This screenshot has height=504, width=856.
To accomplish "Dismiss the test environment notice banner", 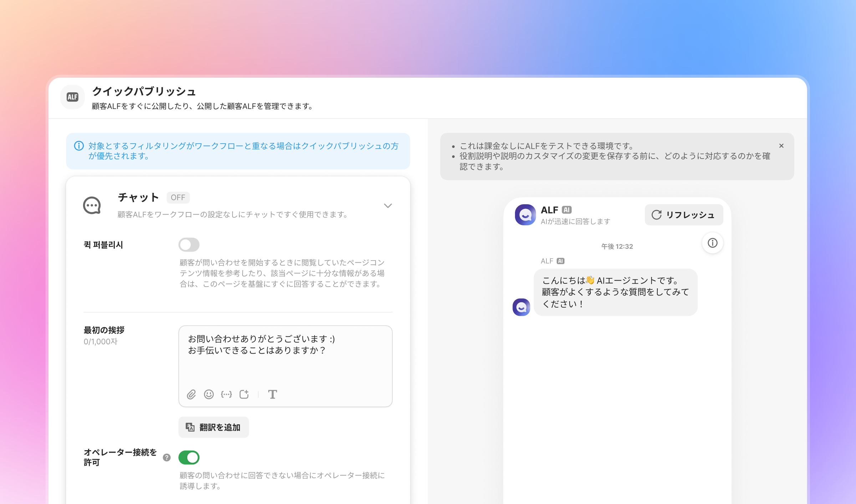I will 781,146.
